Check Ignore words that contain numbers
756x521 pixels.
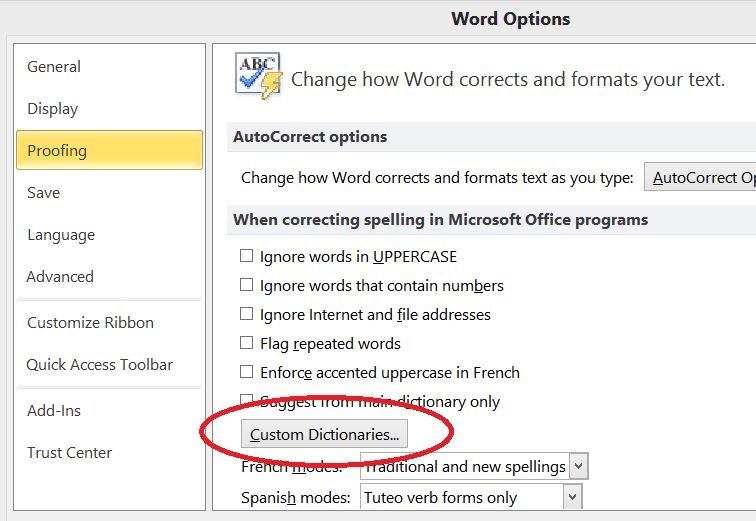(247, 286)
